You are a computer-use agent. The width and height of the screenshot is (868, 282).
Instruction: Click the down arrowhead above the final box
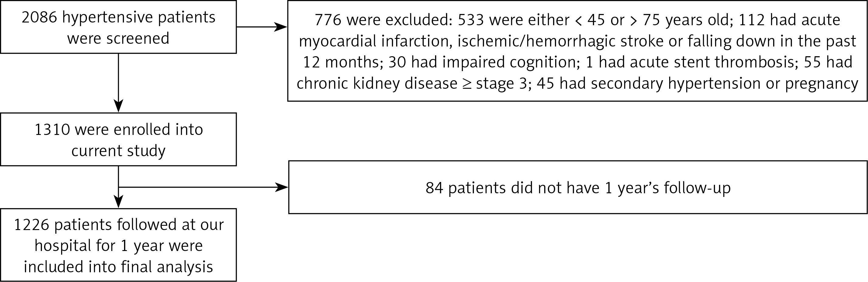coord(118,201)
